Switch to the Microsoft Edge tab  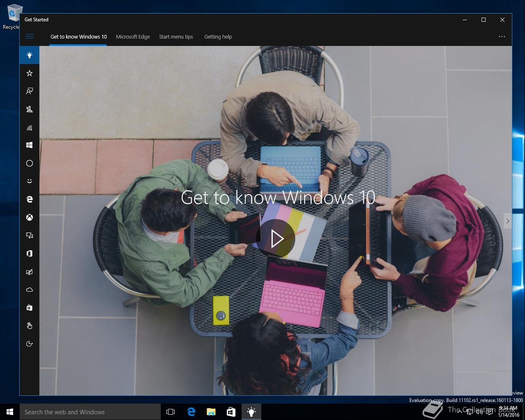[x=133, y=37]
